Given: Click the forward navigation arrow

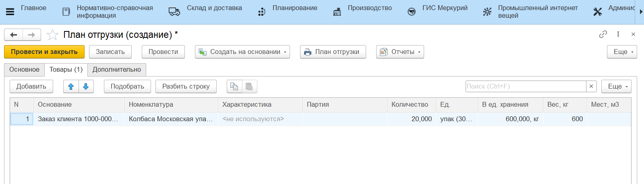Looking at the screenshot, I should point(31,35).
